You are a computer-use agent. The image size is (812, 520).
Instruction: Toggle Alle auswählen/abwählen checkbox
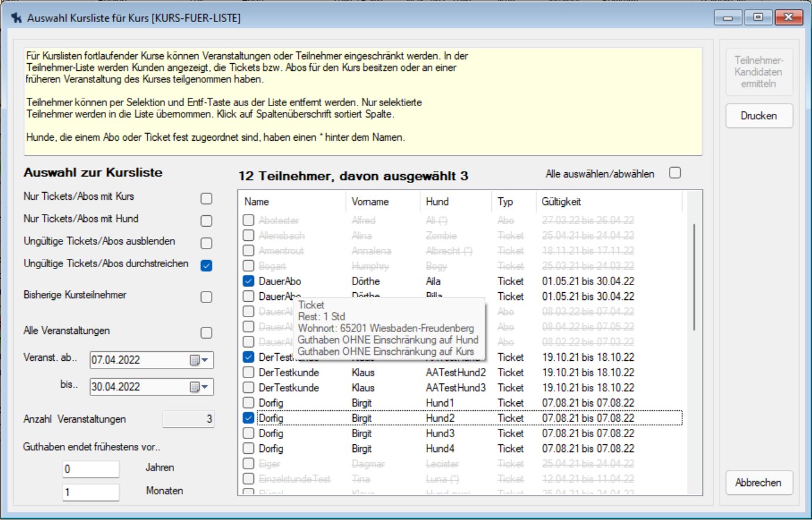click(675, 173)
